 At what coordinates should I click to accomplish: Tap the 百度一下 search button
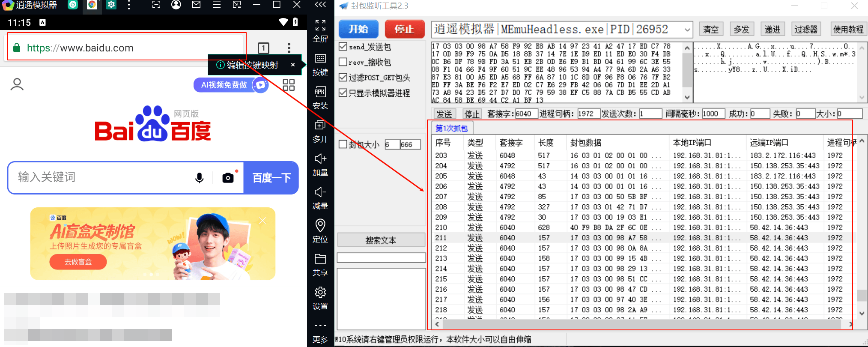click(271, 178)
